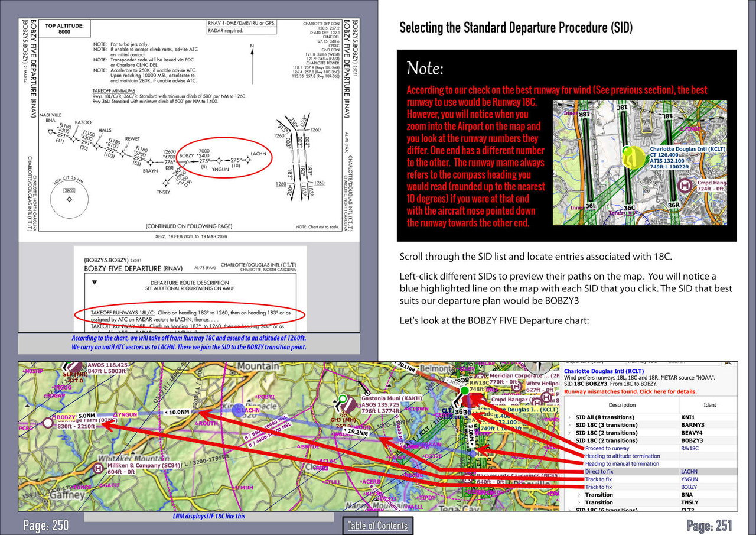Click the ROUTH waypoint on the map
This screenshot has height=535, width=756.
click(206, 423)
